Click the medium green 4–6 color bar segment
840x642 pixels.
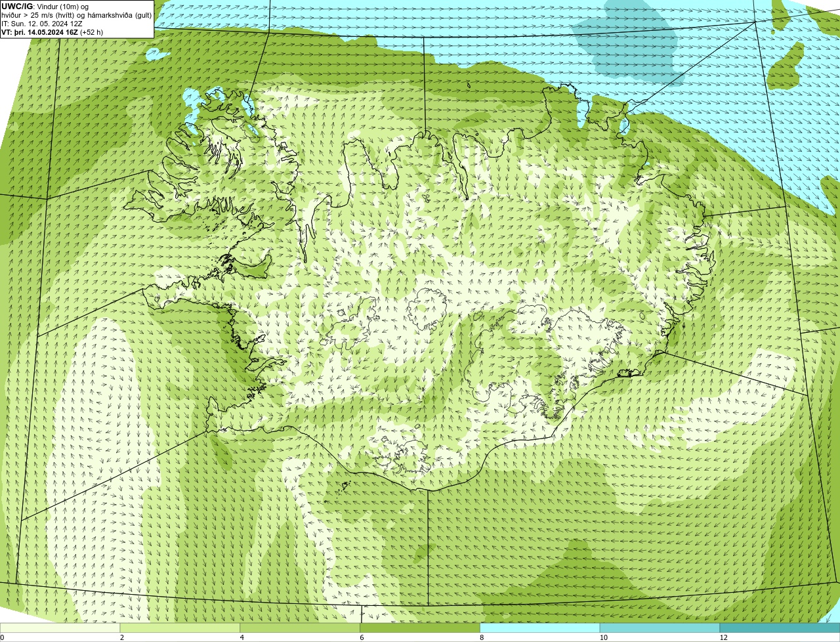click(301, 628)
